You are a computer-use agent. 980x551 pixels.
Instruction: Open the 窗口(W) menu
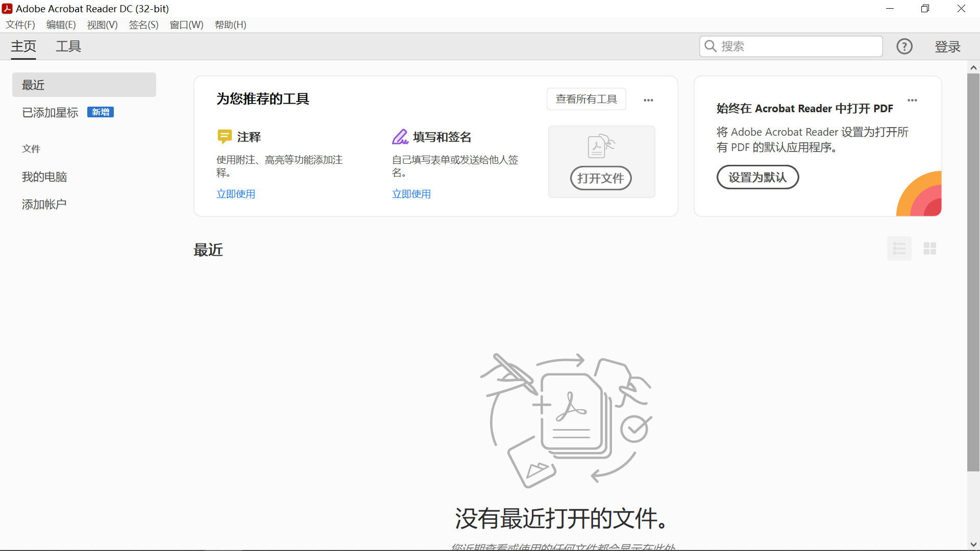click(x=186, y=24)
